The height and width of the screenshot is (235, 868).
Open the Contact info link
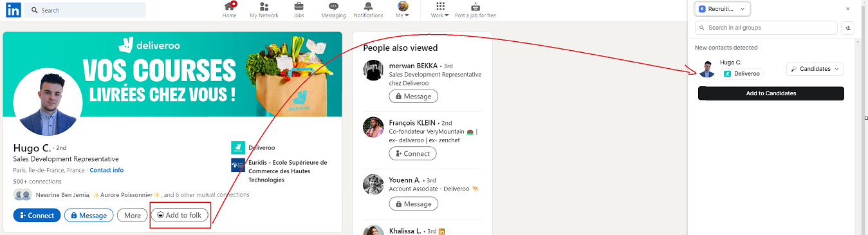pos(107,170)
